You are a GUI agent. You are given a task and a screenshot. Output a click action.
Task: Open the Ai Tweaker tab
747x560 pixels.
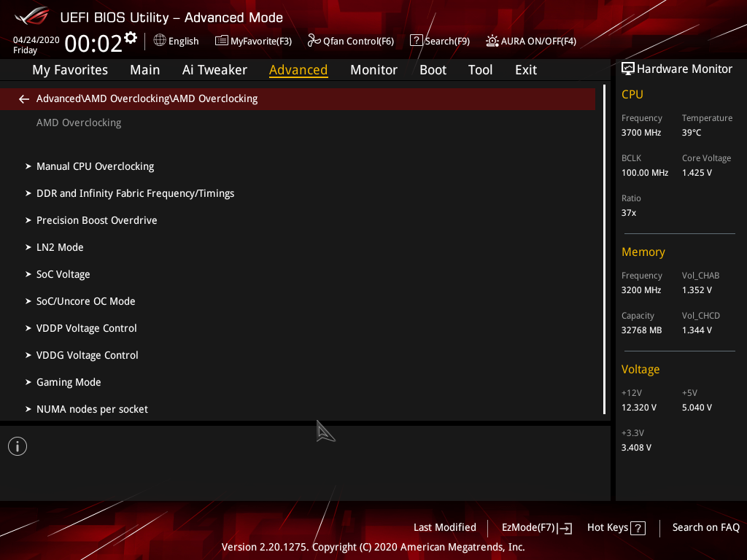click(x=214, y=70)
